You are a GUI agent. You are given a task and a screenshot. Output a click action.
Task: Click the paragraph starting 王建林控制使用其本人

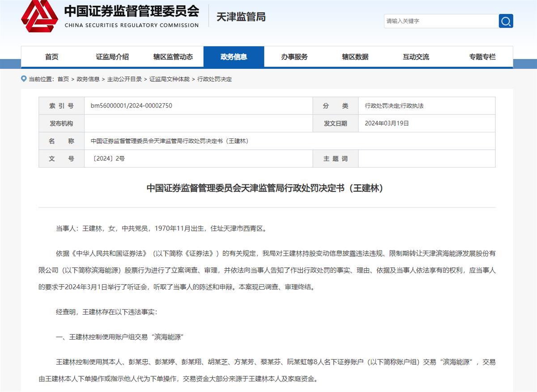(x=267, y=371)
